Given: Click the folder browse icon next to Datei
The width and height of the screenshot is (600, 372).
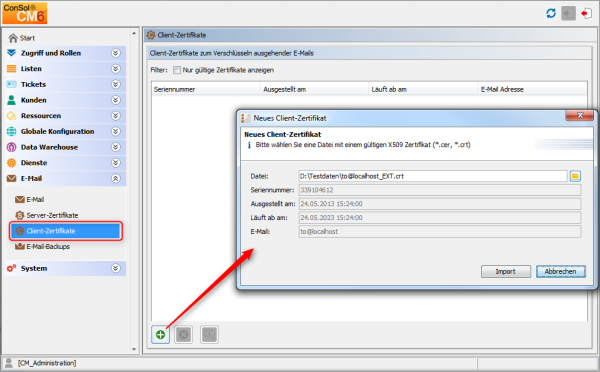Looking at the screenshot, I should pyautogui.click(x=575, y=176).
